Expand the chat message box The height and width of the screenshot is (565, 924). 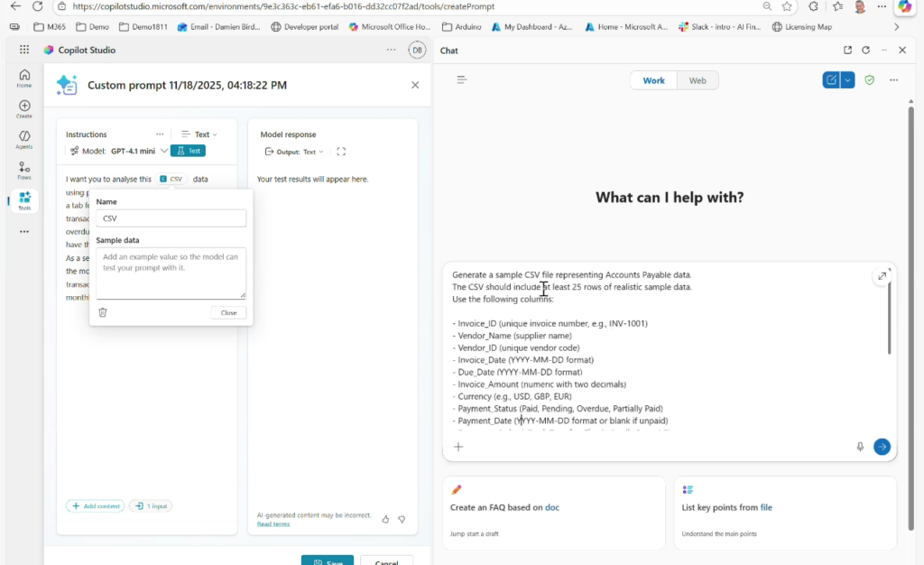(882, 275)
